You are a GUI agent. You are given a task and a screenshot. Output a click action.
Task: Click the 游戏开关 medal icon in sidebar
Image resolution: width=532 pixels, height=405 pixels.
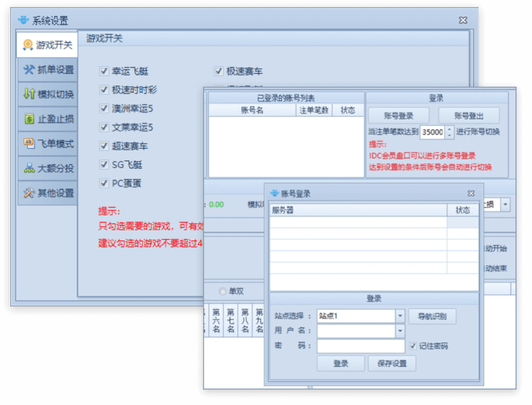point(28,45)
